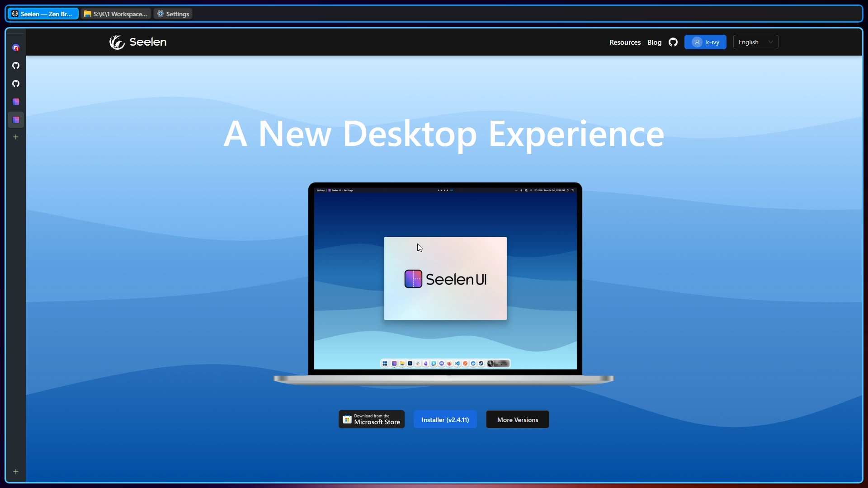868x488 pixels.
Task: Open the English dropdown chevron
Action: click(x=771, y=42)
